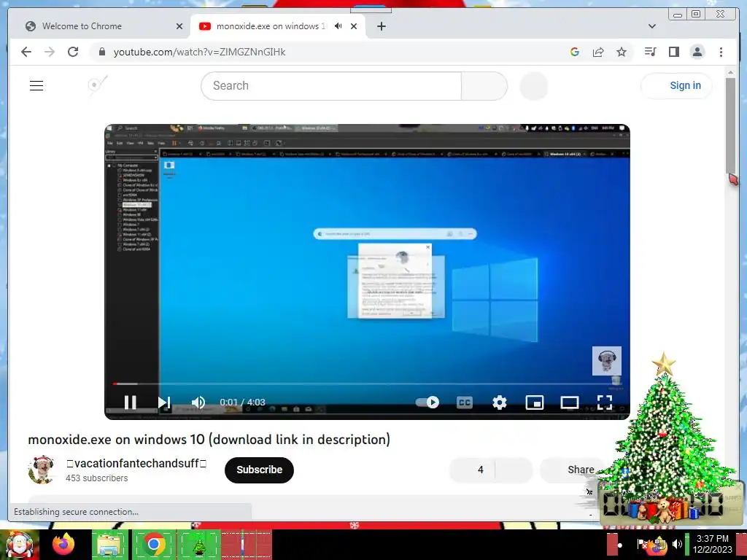Screen dimensions: 747x560
Task: Click the 0:01 / 4:03 time display
Action: 242,402
